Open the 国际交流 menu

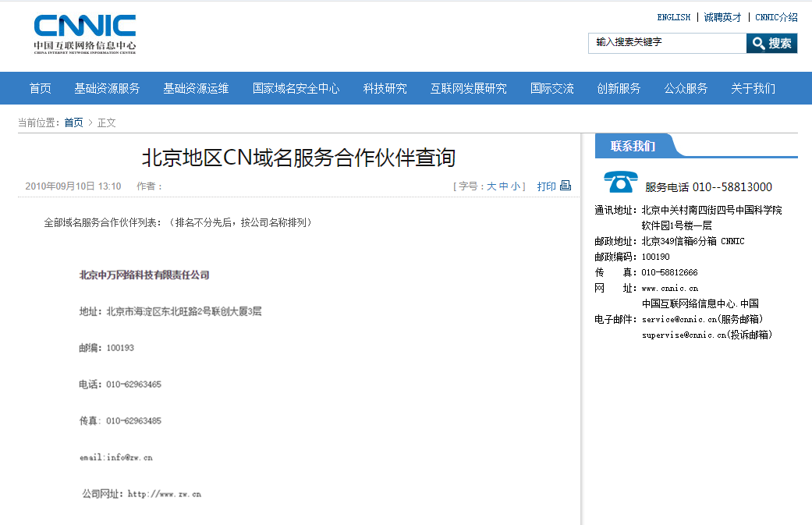pos(552,88)
